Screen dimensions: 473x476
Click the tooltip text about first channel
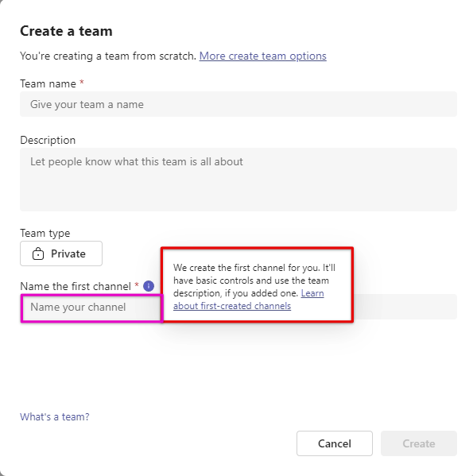254,287
